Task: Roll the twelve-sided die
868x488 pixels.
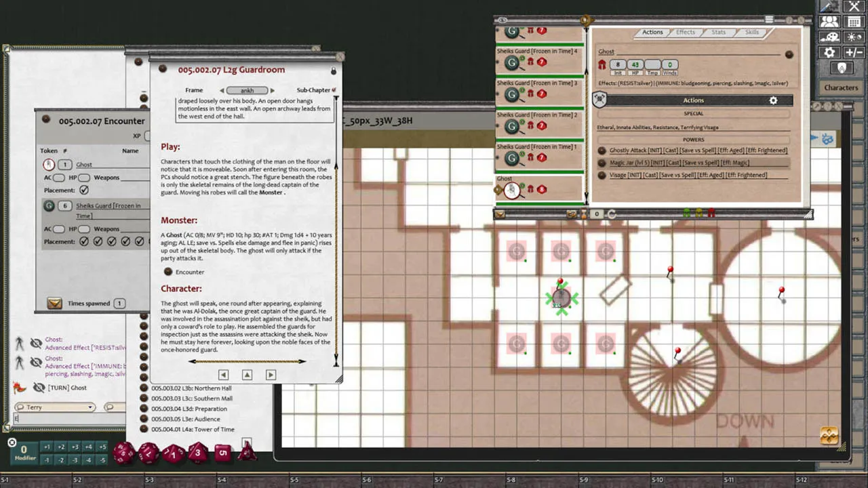Action: click(149, 453)
